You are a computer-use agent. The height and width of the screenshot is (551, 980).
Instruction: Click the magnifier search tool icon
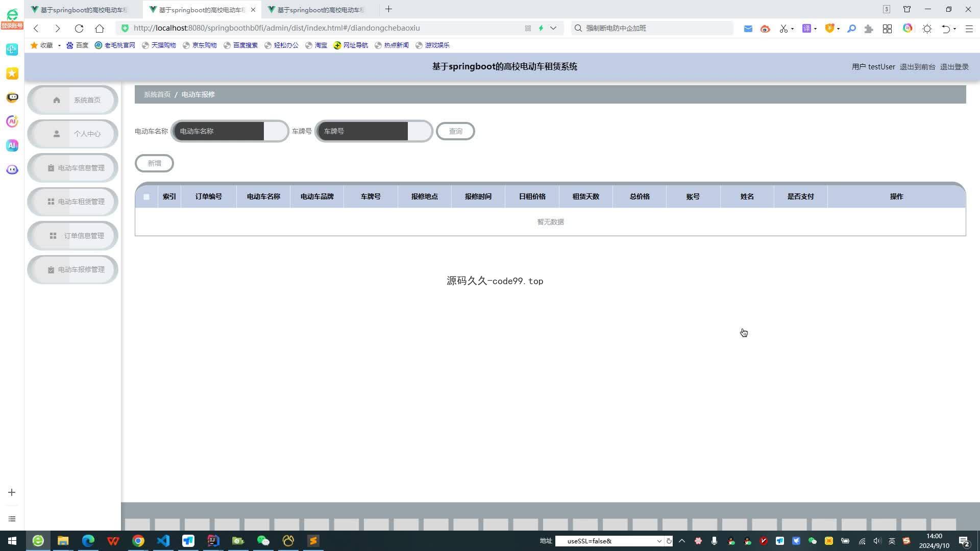[851, 29]
